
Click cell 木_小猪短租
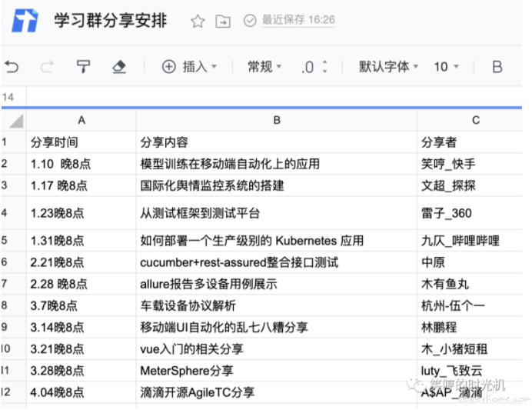pos(470,349)
